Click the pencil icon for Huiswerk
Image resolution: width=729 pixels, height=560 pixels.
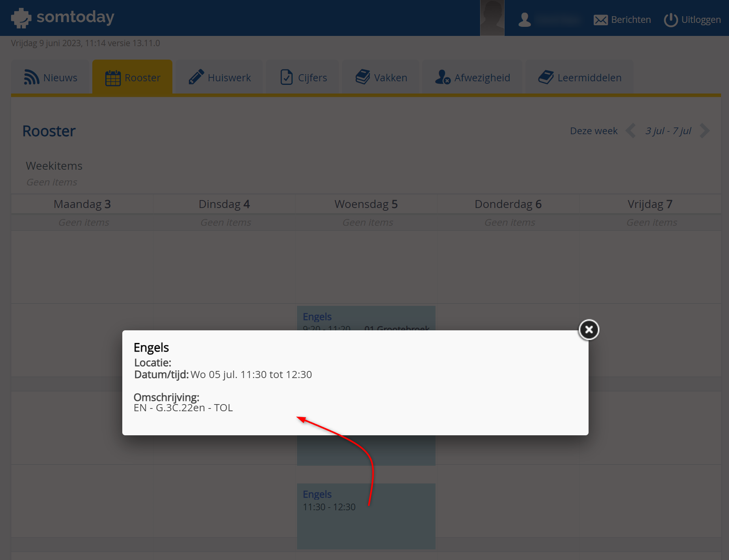(x=196, y=77)
